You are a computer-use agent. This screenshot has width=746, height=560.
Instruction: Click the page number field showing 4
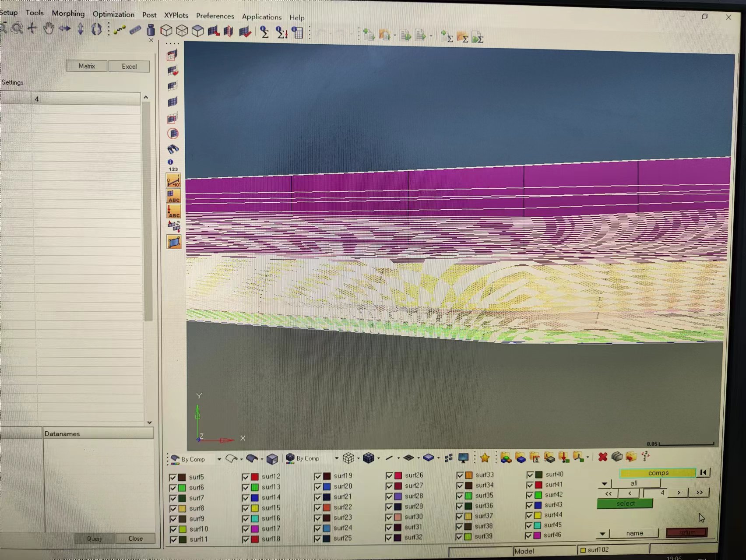tap(655, 493)
